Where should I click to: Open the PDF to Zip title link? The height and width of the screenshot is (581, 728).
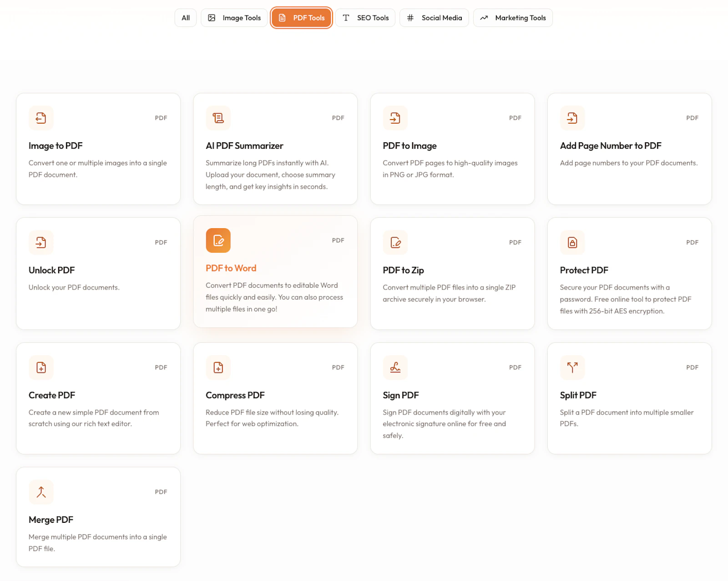(403, 270)
